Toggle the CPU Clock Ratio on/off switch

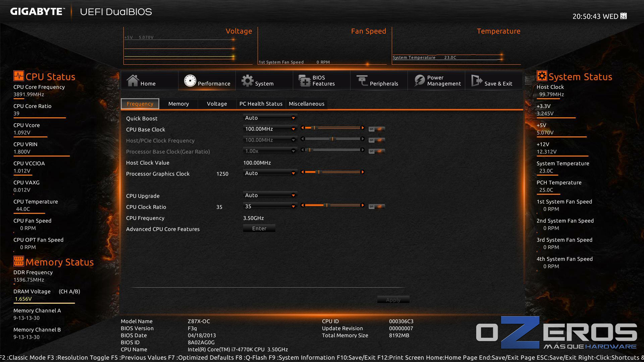(x=376, y=206)
